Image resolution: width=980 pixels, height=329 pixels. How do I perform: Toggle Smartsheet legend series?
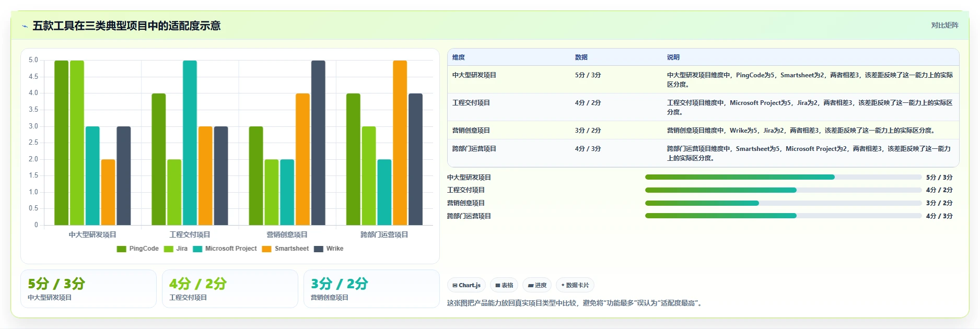coord(285,249)
